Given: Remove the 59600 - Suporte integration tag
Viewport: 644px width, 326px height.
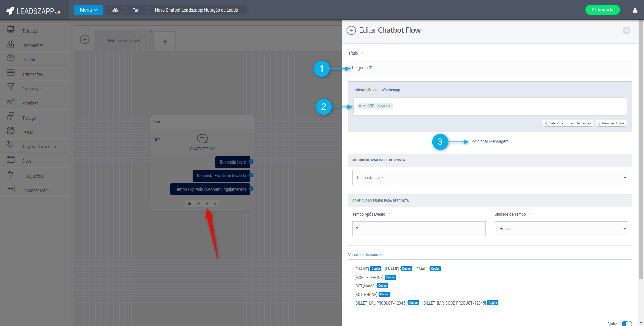Looking at the screenshot, I should point(360,106).
